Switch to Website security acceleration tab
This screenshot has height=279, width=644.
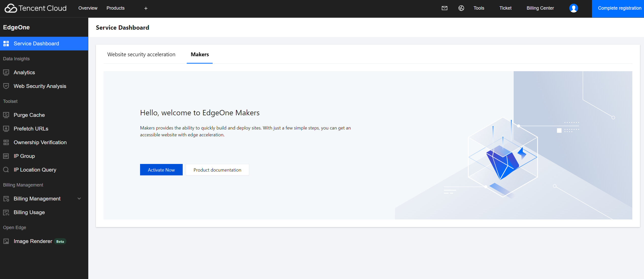coord(141,54)
